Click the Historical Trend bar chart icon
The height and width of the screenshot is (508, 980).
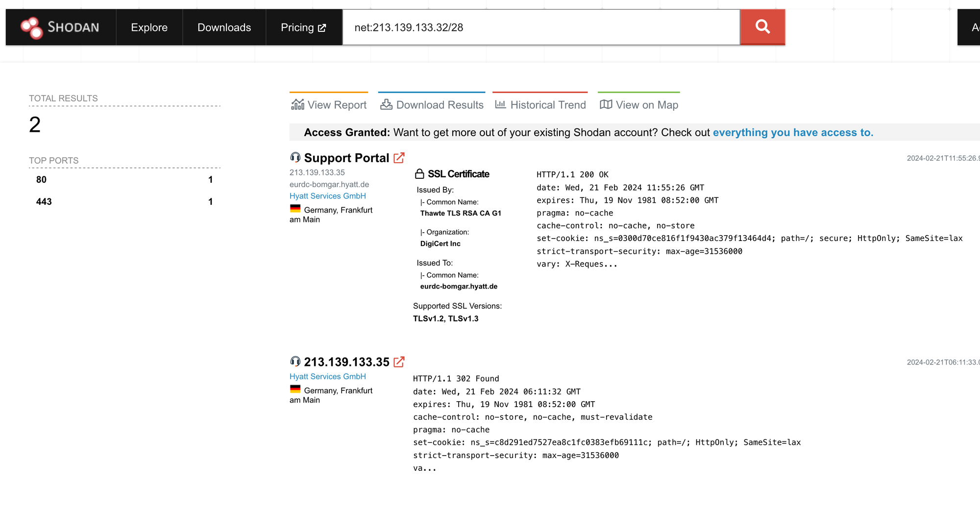pos(500,104)
